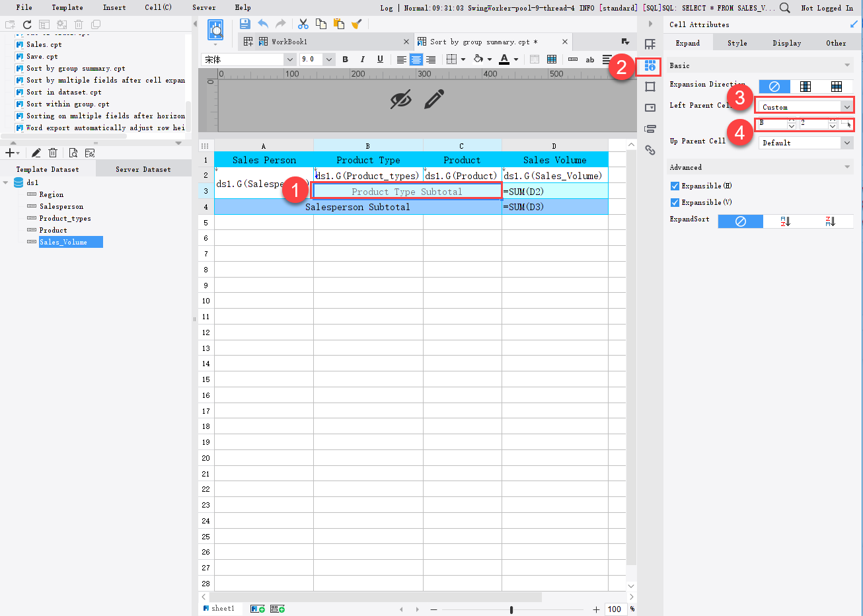The image size is (863, 616).
Task: Click the parent cell picker arrow icon
Action: 846,124
